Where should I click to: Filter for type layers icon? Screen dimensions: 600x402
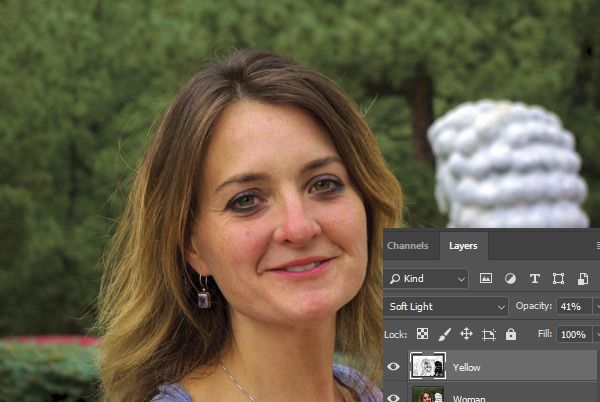[535, 278]
